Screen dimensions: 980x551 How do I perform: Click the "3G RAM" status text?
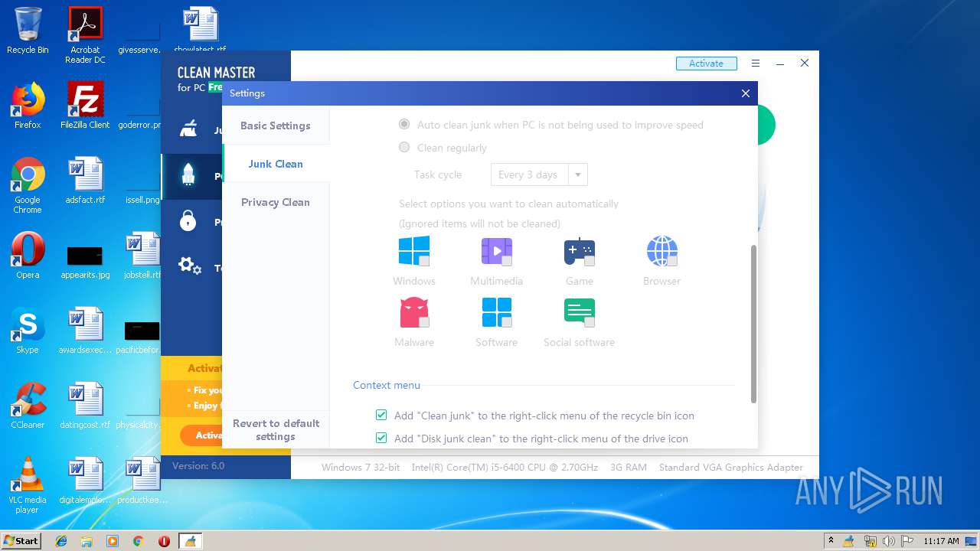tap(629, 467)
